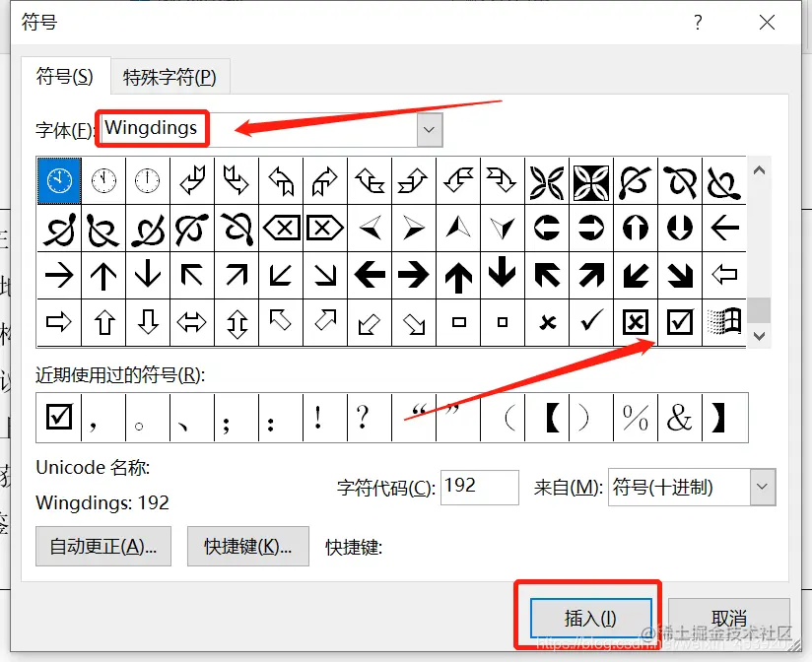The width and height of the screenshot is (812, 662).
Task: Select the thin down arrow symbol
Action: [x=148, y=276]
